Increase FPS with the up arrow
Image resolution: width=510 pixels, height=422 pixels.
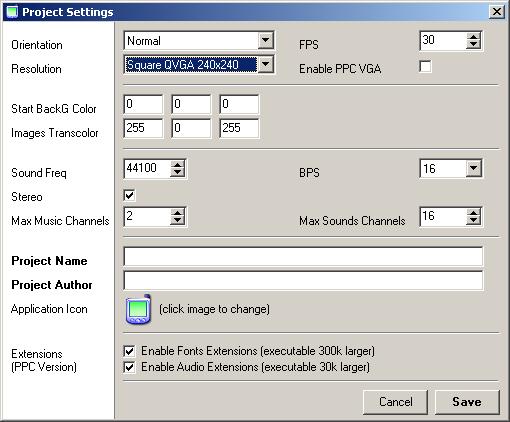pyautogui.click(x=473, y=36)
